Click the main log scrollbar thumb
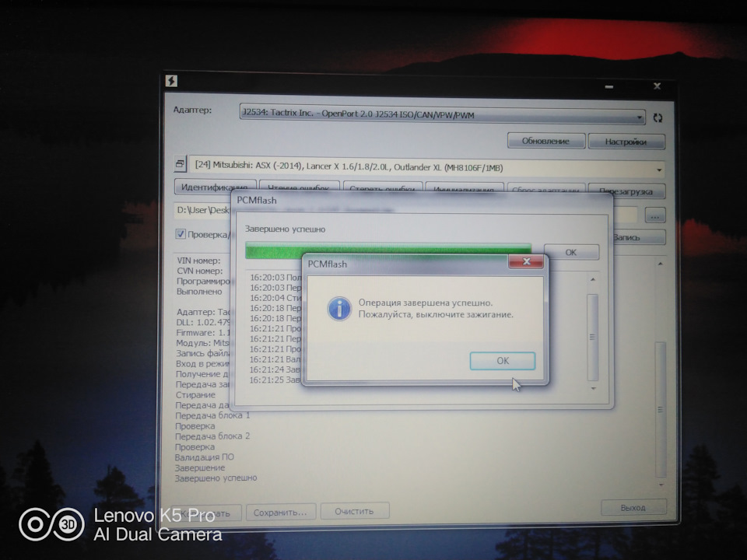Image resolution: width=747 pixels, height=560 pixels. tap(661, 409)
